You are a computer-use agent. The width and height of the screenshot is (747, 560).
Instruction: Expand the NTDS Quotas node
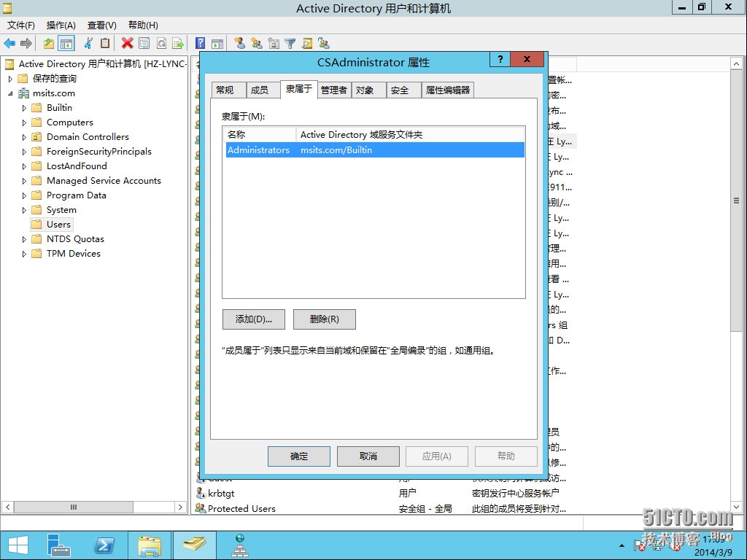click(24, 239)
